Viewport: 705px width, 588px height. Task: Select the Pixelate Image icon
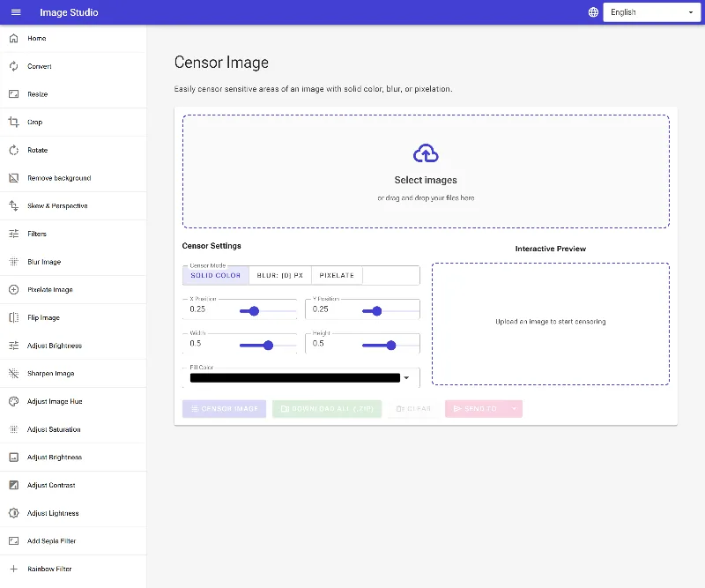14,289
